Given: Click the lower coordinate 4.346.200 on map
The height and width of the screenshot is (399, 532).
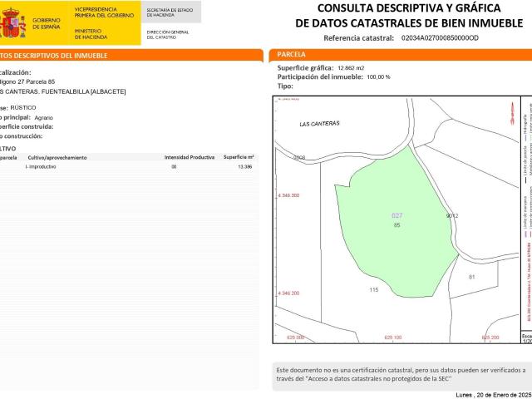Looking at the screenshot, I should (288, 293).
